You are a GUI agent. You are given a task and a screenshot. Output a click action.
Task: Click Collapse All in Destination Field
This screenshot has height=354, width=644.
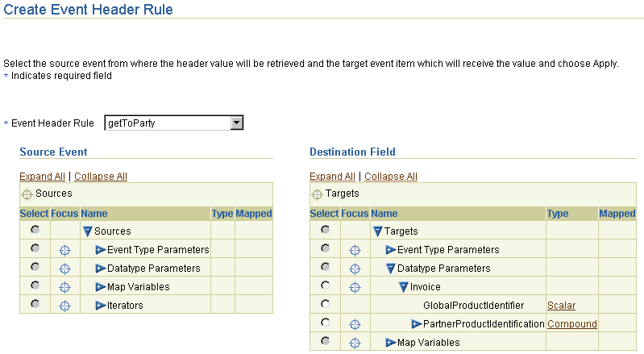[x=391, y=176]
